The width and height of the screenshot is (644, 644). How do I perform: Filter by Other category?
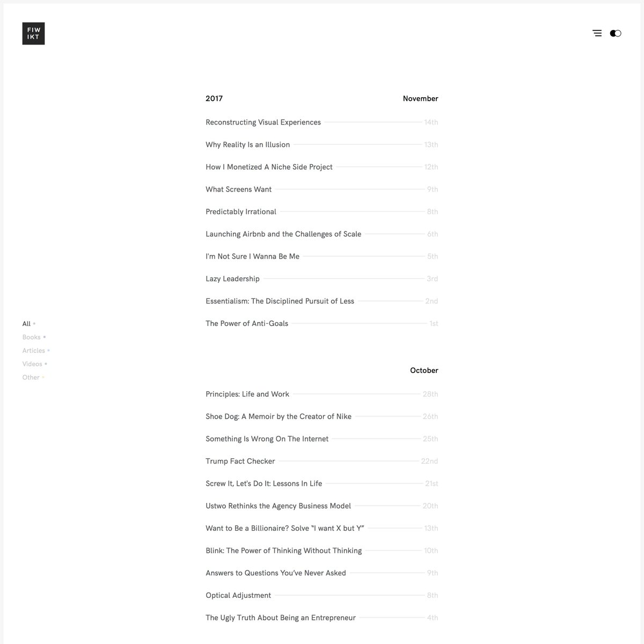(x=31, y=378)
